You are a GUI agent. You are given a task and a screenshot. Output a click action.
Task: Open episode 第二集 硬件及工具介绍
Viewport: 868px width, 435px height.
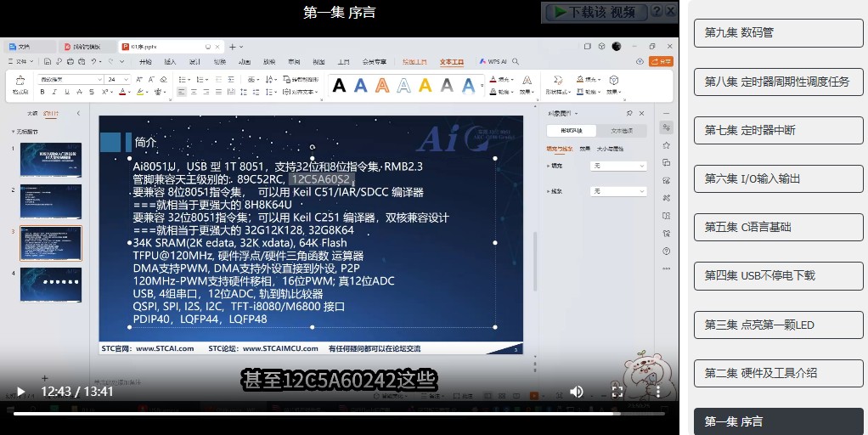tap(778, 373)
